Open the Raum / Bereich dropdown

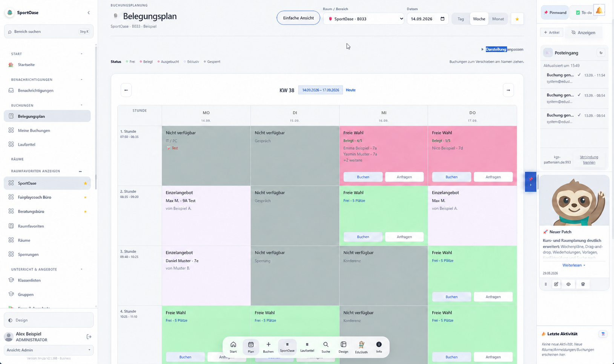coord(364,19)
